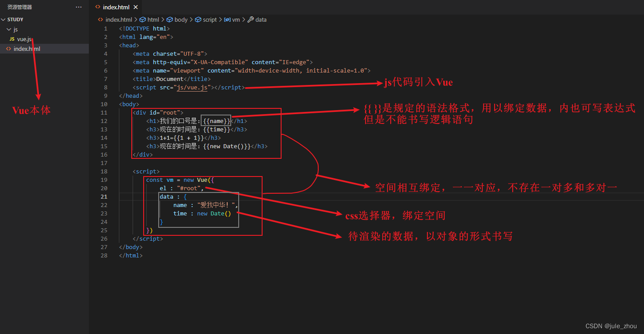Click line number 1 in gutter
This screenshot has height=334, width=644.
tap(106, 29)
